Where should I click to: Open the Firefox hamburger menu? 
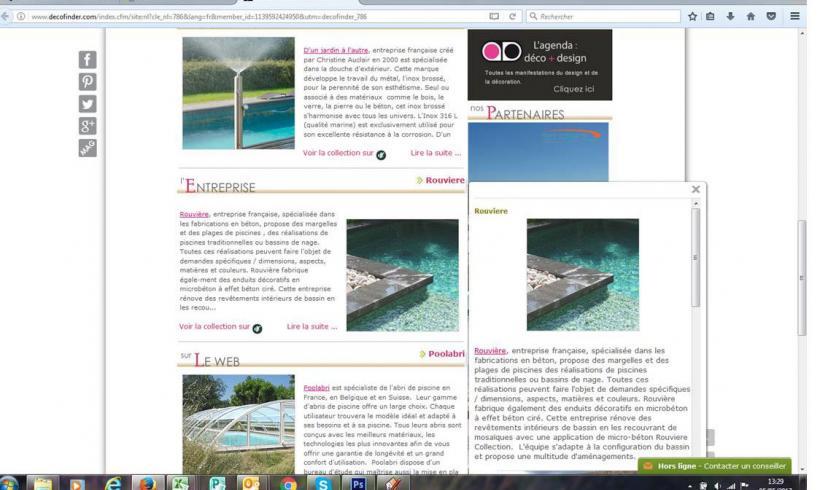click(795, 16)
